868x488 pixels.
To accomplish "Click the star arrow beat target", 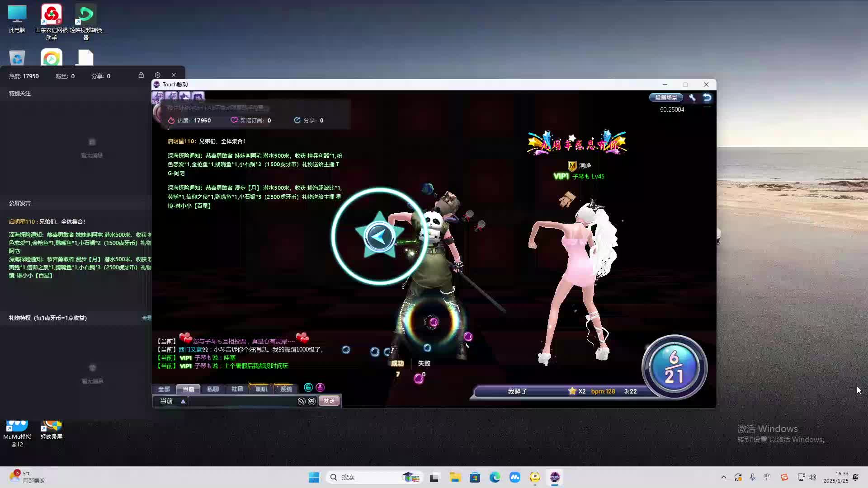I will pyautogui.click(x=379, y=236).
